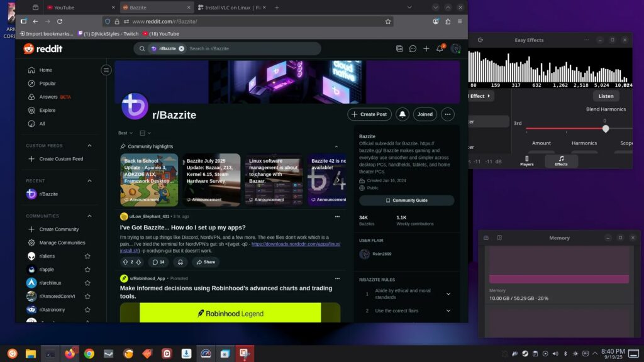
Task: Open the file manager from the taskbar
Action: pos(31,353)
